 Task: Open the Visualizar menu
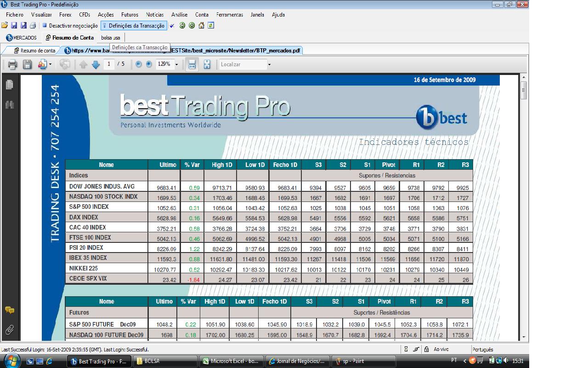[x=41, y=15]
